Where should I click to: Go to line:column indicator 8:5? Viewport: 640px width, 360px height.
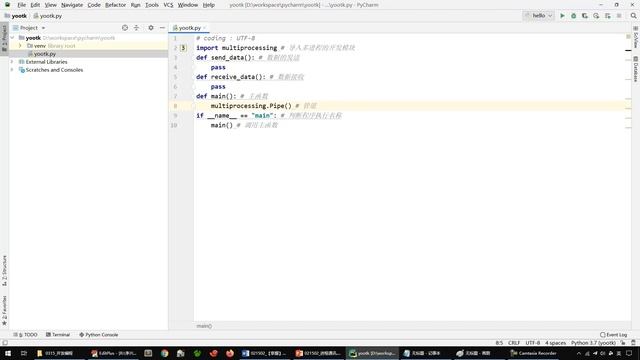(499, 343)
